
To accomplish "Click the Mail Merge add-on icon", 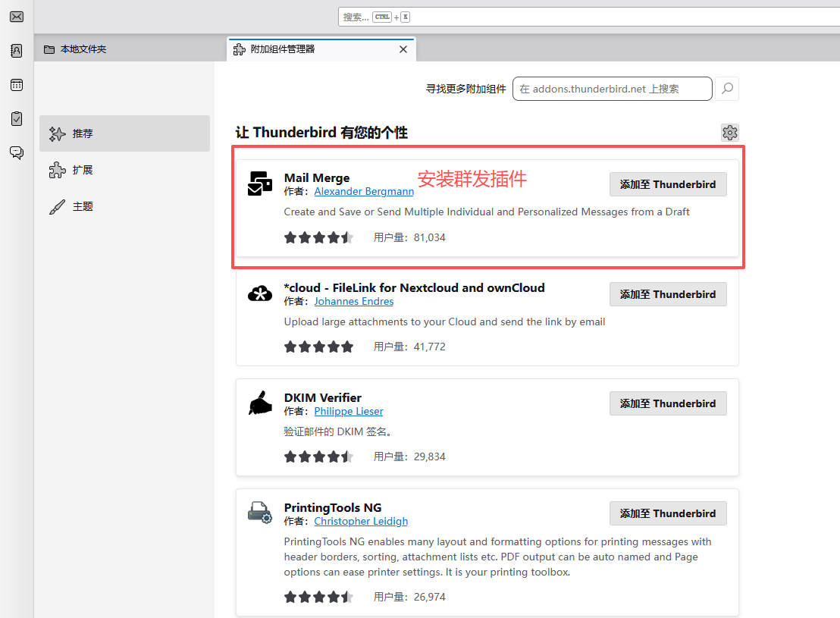I will point(260,184).
